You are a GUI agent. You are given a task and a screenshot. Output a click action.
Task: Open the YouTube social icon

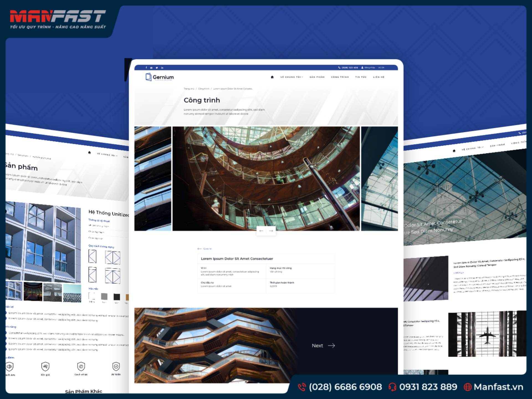[151, 68]
